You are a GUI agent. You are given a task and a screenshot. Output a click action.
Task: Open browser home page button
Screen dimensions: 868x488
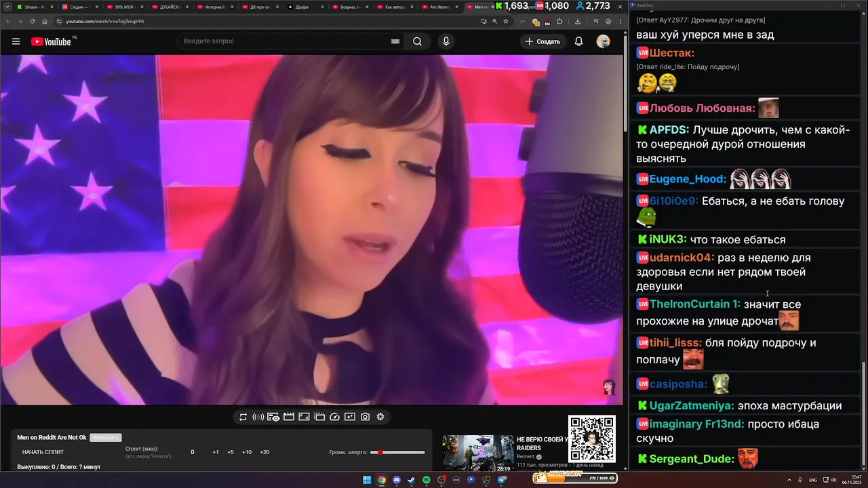44,21
